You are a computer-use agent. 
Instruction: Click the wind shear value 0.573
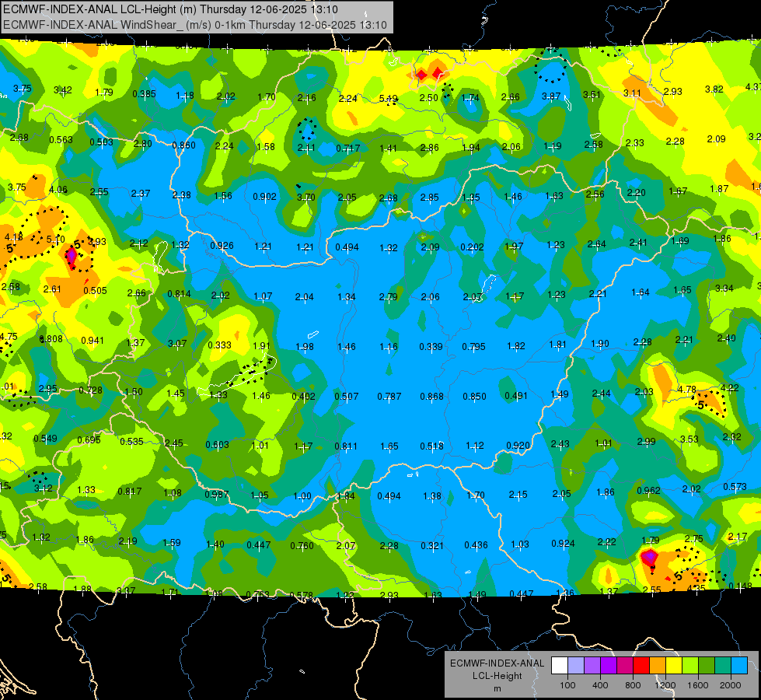[735, 486]
